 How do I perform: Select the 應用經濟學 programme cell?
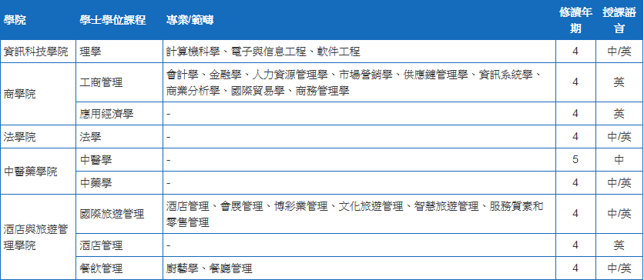click(x=119, y=114)
